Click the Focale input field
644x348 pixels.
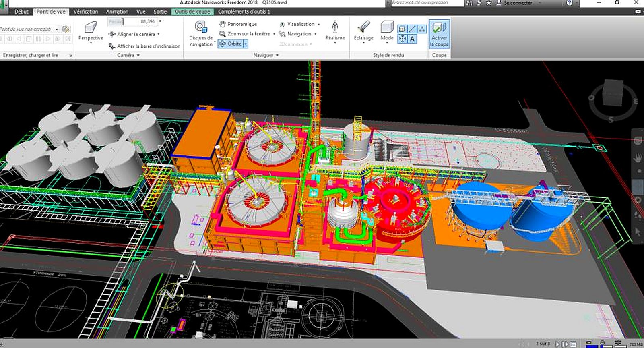123,21
